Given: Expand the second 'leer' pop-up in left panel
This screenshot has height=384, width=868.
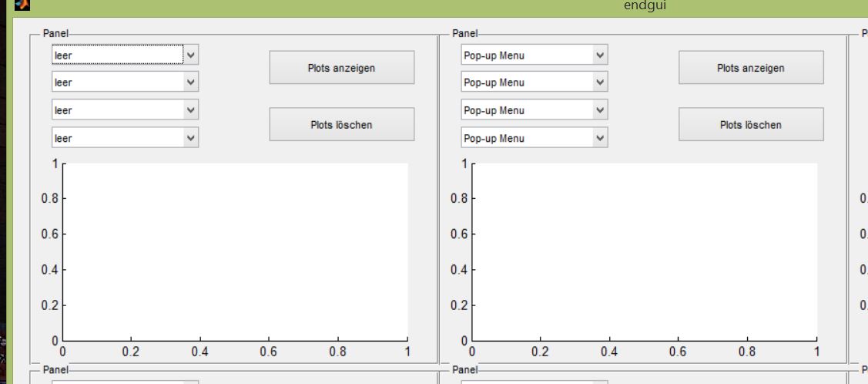Looking at the screenshot, I should pyautogui.click(x=125, y=82).
